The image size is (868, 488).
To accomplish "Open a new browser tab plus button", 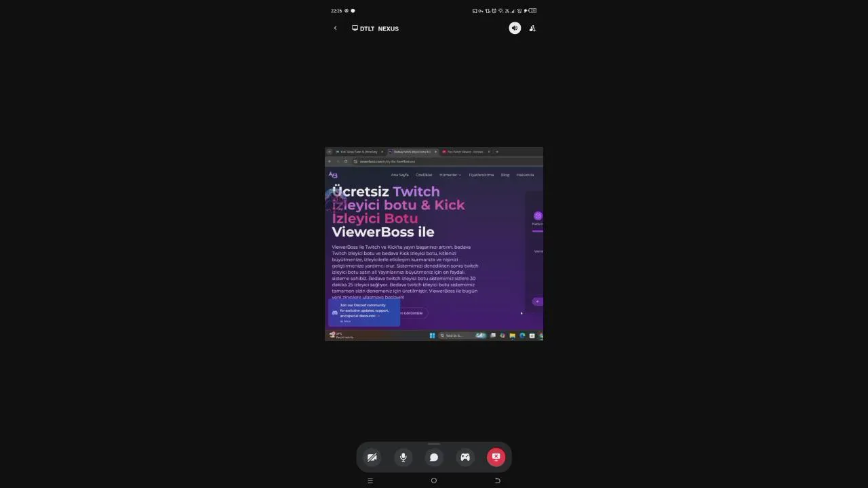I will click(497, 152).
